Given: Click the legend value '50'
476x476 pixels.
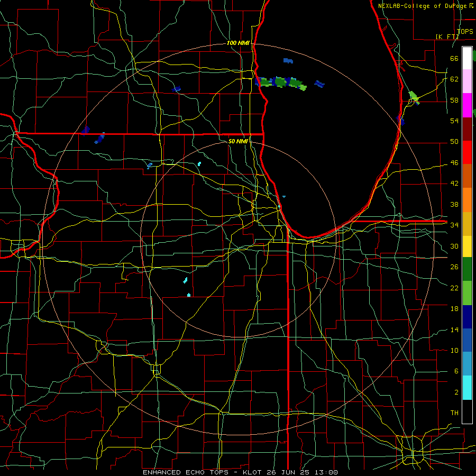Looking at the screenshot, I should tap(454, 142).
